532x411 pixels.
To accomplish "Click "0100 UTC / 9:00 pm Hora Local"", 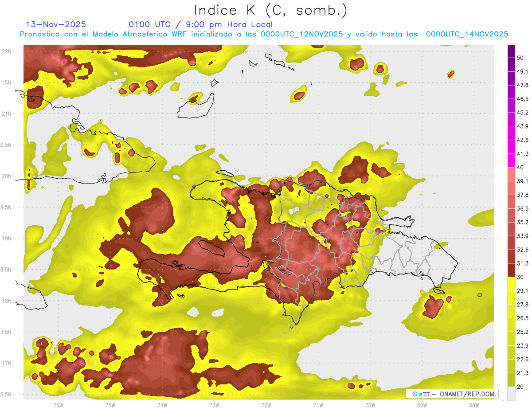I will point(201,25).
